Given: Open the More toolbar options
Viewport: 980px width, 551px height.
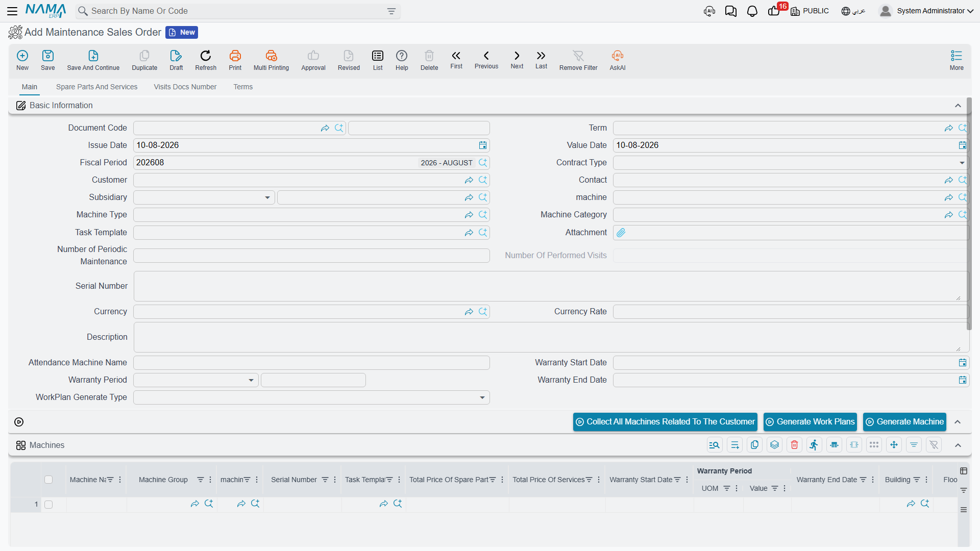Looking at the screenshot, I should click(957, 60).
